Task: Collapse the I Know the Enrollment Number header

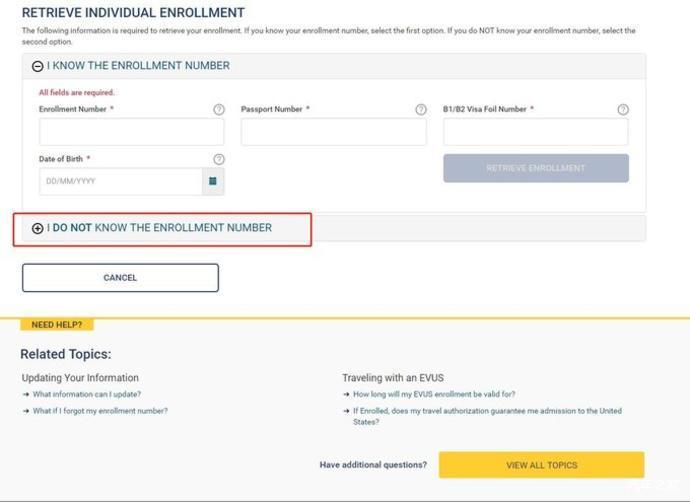Action: [x=138, y=66]
